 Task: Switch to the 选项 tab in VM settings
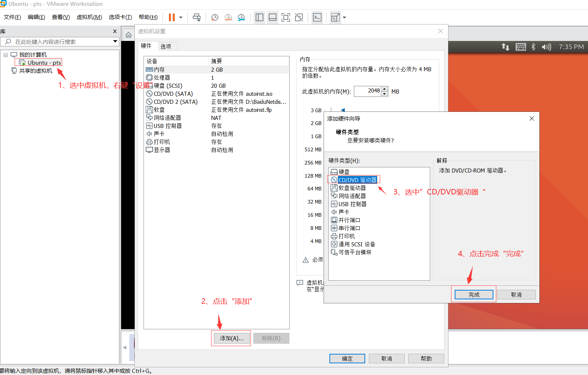point(167,46)
